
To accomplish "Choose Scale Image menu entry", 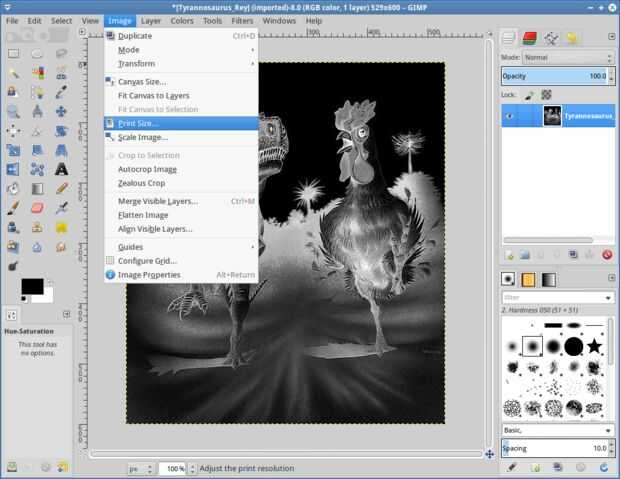I will pyautogui.click(x=181, y=137).
